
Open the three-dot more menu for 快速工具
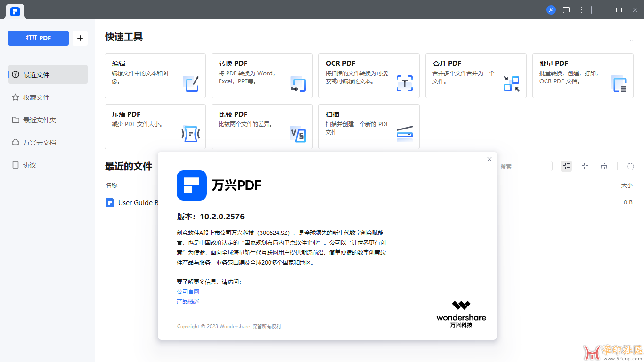click(630, 40)
